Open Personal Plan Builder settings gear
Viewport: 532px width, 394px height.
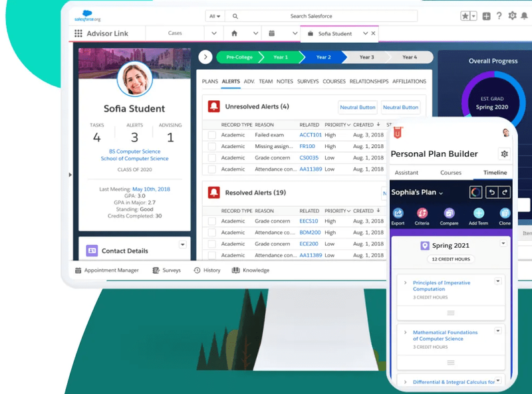(x=505, y=154)
